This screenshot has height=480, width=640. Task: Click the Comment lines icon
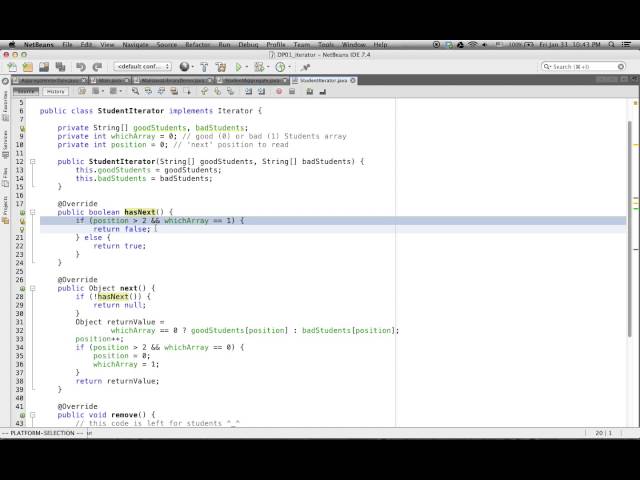tap(310, 91)
